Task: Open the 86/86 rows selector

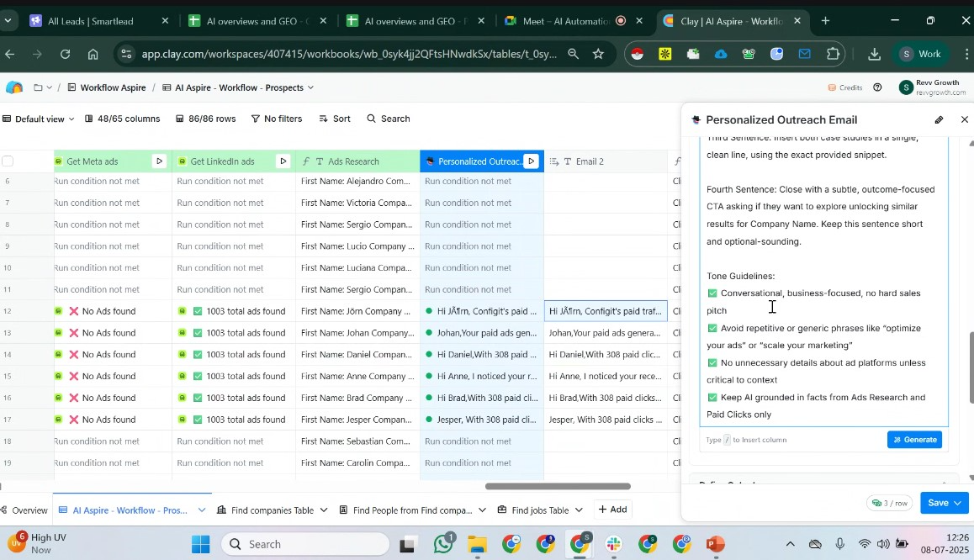Action: point(205,119)
